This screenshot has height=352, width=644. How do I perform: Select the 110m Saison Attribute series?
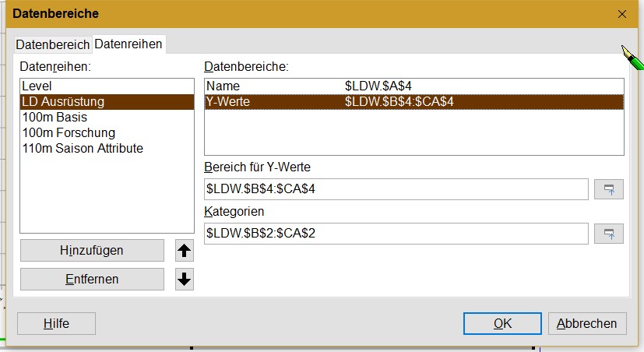pos(107,148)
